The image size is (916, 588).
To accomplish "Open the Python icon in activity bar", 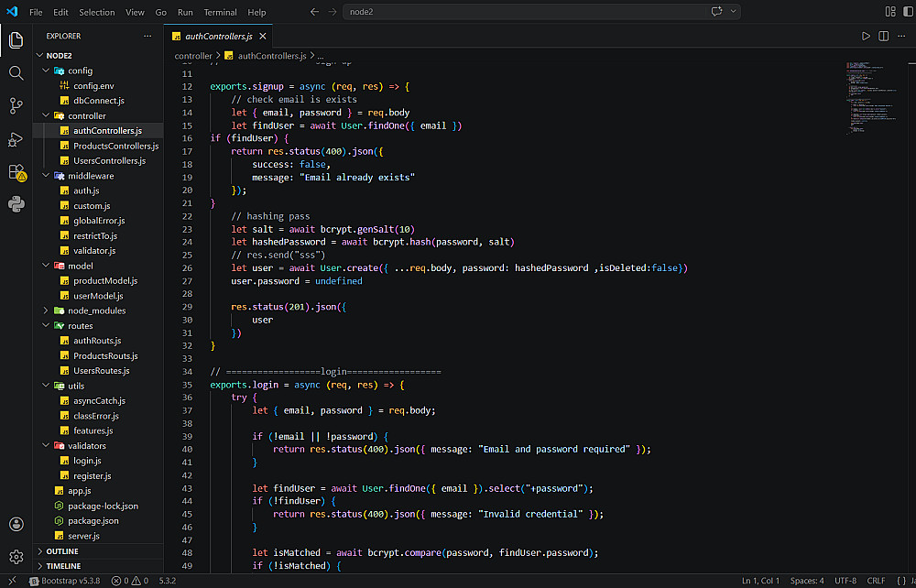I will [16, 204].
